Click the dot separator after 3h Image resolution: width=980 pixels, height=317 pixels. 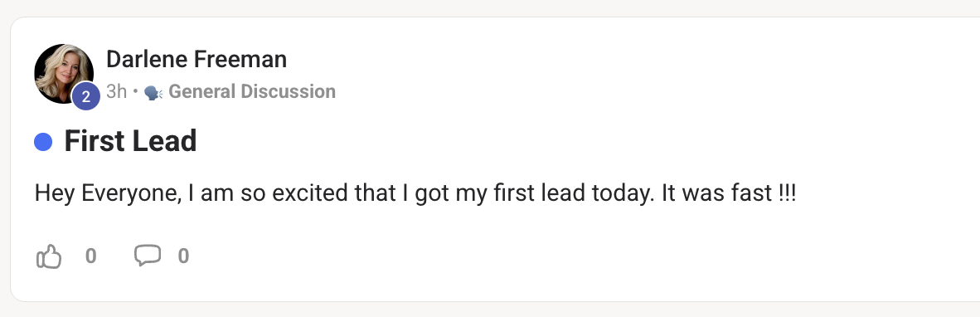(x=136, y=92)
